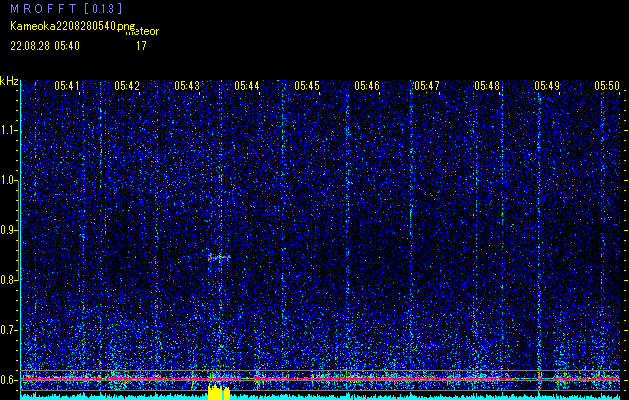
Task: Click the 05:46 time axis label
Action: tap(367, 85)
